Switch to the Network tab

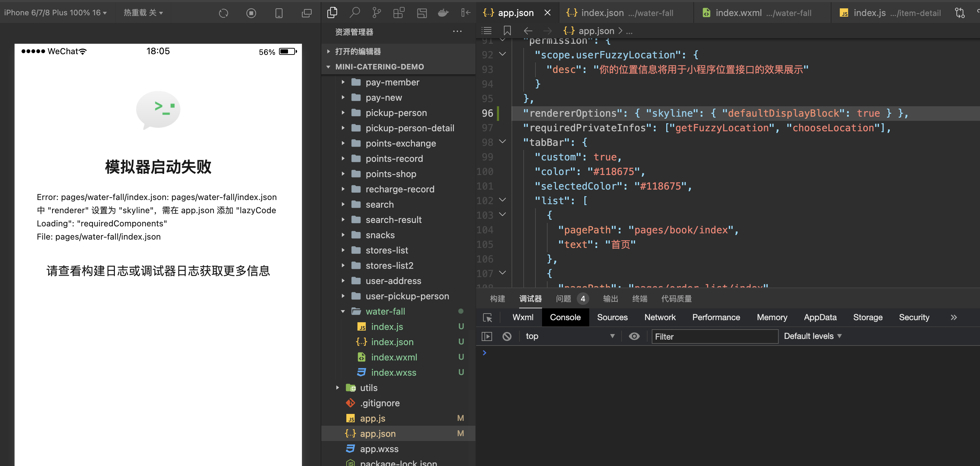(x=660, y=317)
